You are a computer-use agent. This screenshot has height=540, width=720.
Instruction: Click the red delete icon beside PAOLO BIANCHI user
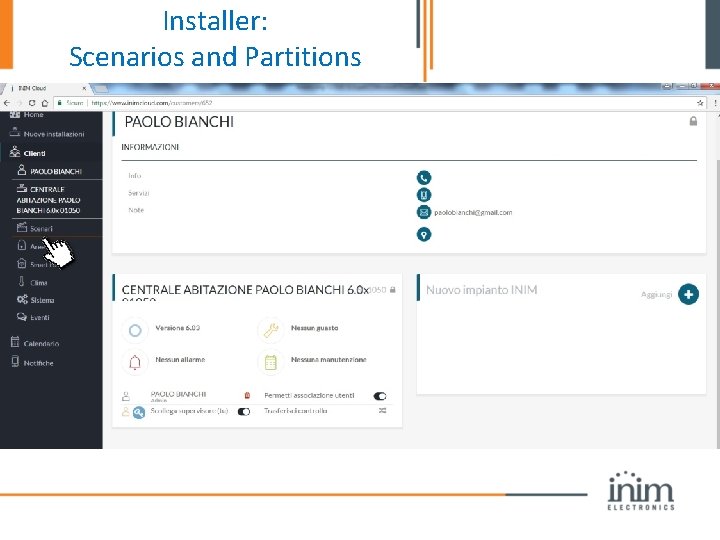pos(247,395)
